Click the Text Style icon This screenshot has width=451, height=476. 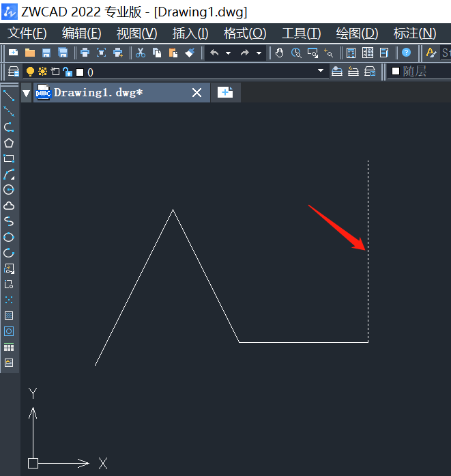tap(431, 53)
